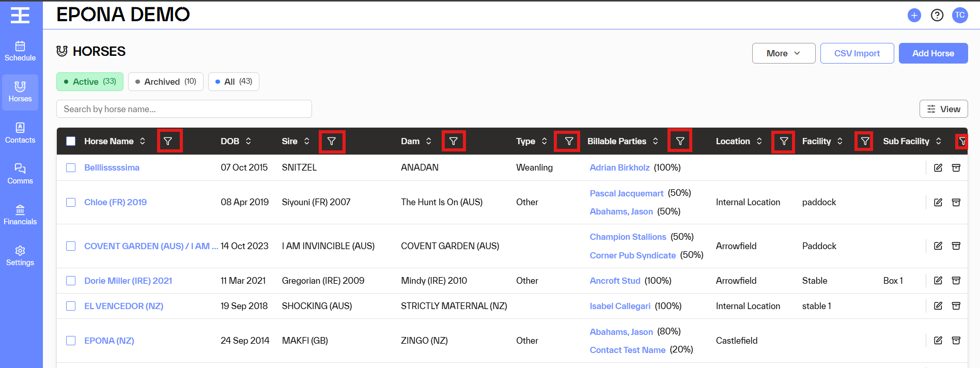Open the Adrian Birkholz contact link
The width and height of the screenshot is (980, 368).
pos(619,167)
